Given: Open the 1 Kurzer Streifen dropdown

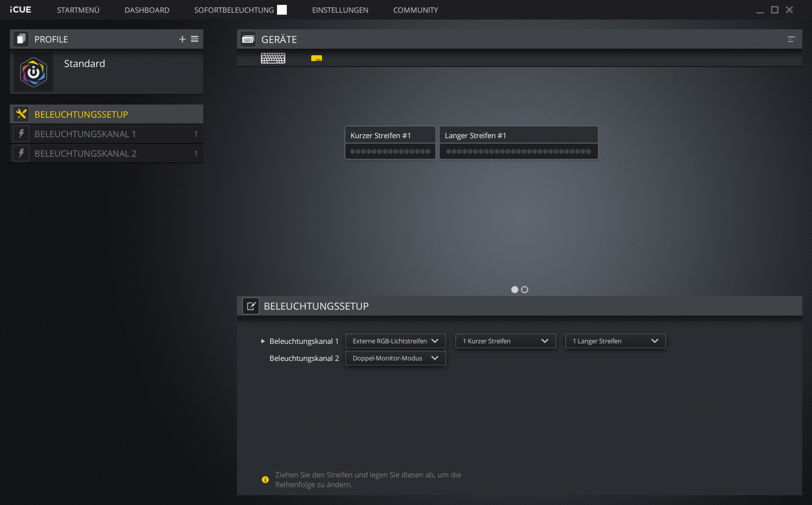Looking at the screenshot, I should pyautogui.click(x=505, y=341).
